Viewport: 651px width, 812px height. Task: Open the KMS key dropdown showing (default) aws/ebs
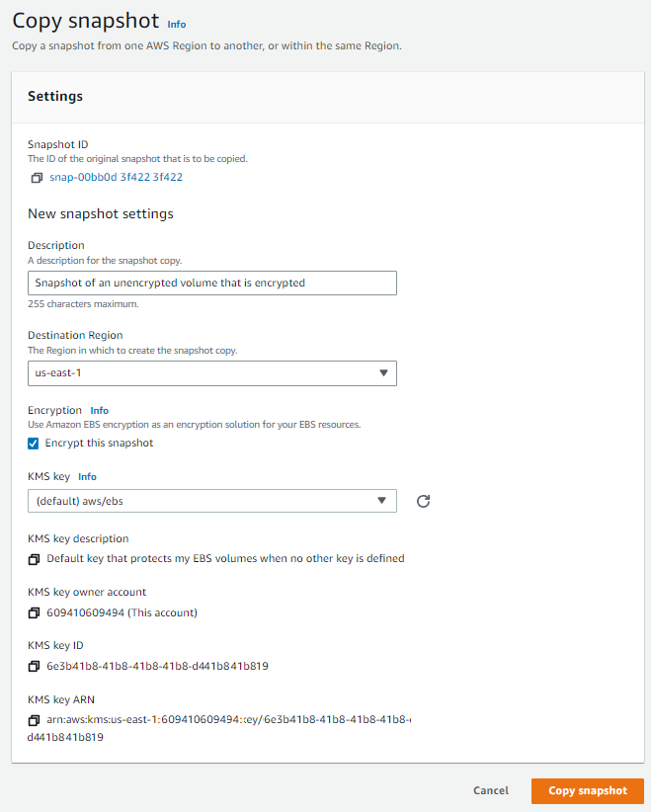click(212, 501)
